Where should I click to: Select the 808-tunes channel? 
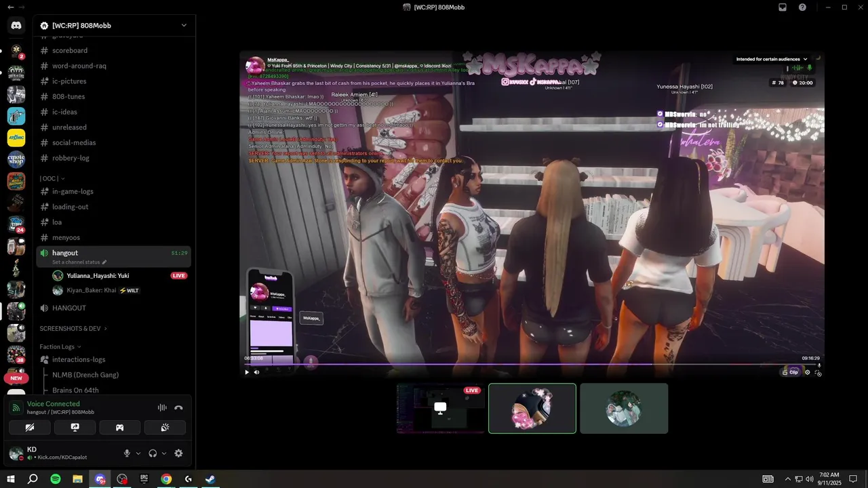point(113,96)
